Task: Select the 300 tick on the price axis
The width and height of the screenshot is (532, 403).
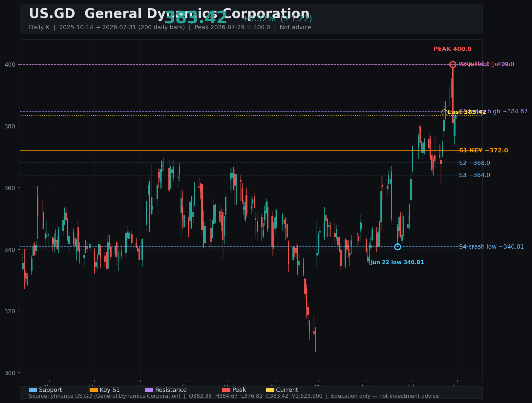Action: click(10, 373)
